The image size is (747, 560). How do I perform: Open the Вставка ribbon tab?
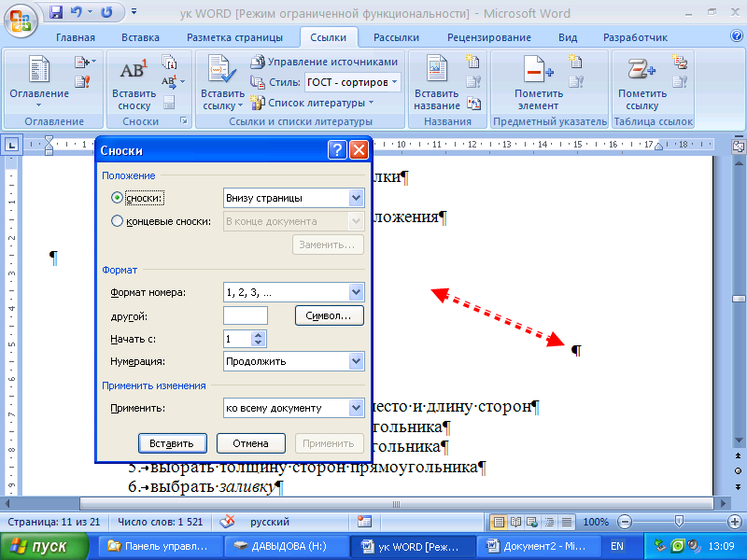(x=140, y=37)
